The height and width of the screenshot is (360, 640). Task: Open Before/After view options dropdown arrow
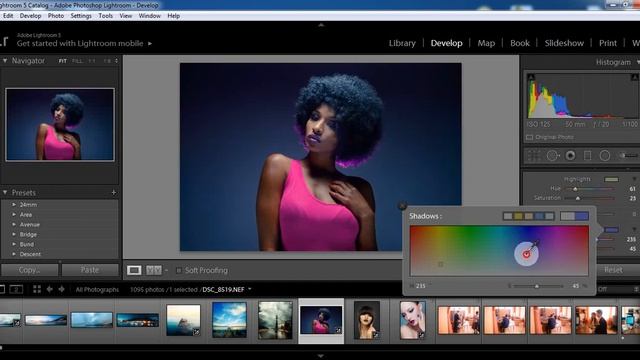[x=166, y=270]
